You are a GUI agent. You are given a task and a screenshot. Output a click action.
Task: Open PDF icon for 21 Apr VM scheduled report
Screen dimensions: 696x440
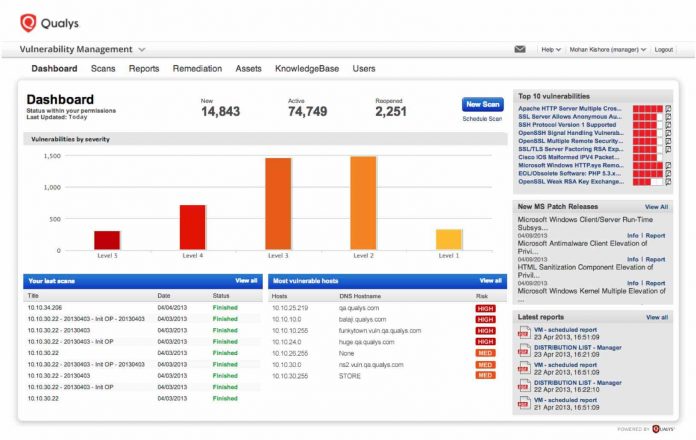coord(524,403)
